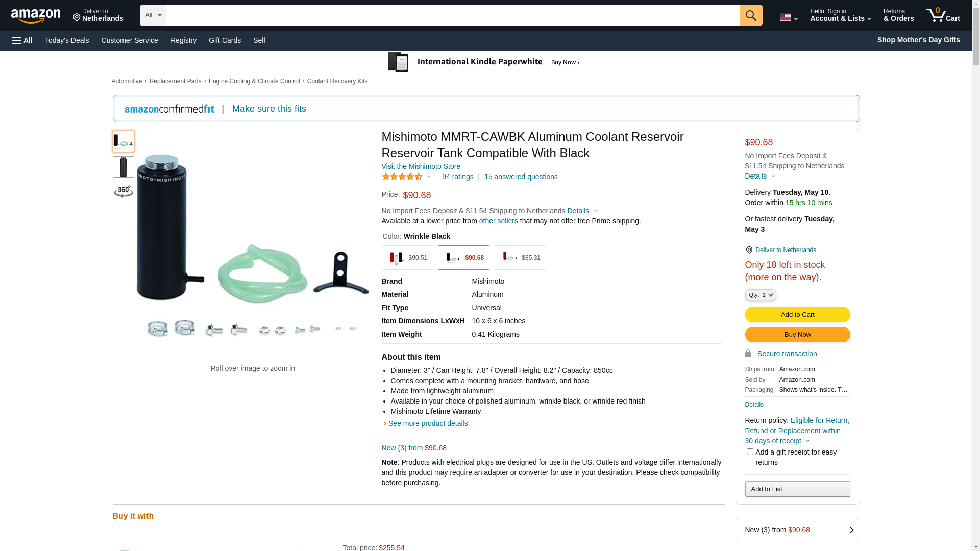Click the star rating icon
This screenshot has height=551, width=980.
tap(402, 177)
